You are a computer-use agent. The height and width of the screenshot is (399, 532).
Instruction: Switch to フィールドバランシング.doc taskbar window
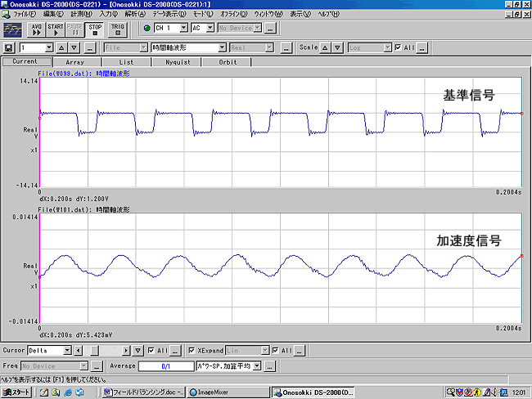[144, 392]
